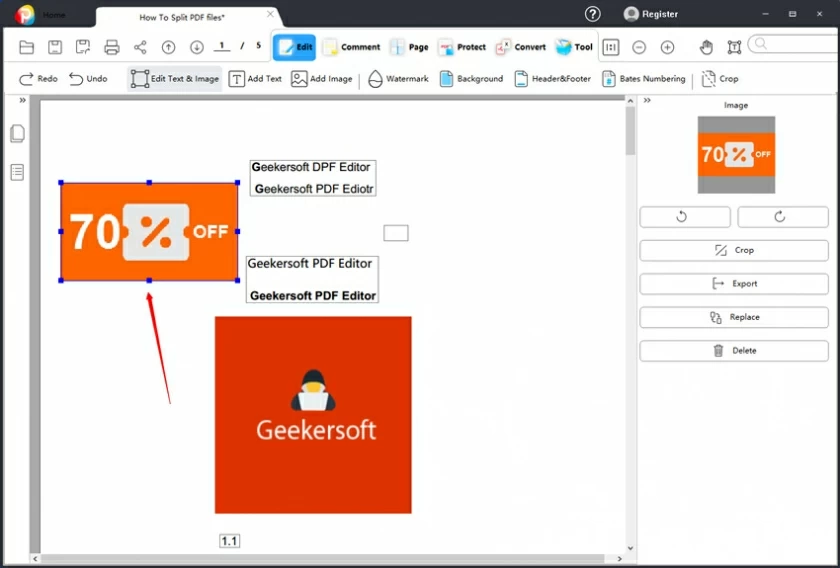Click the 'Geekersoft DPF Editor' text line
This screenshot has height=568, width=840.
[x=311, y=167]
